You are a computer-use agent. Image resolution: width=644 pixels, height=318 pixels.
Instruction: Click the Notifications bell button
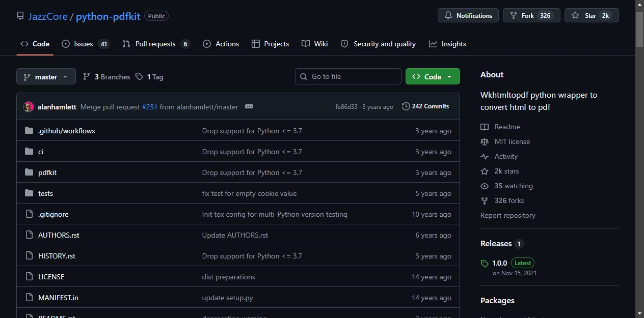pyautogui.click(x=468, y=15)
